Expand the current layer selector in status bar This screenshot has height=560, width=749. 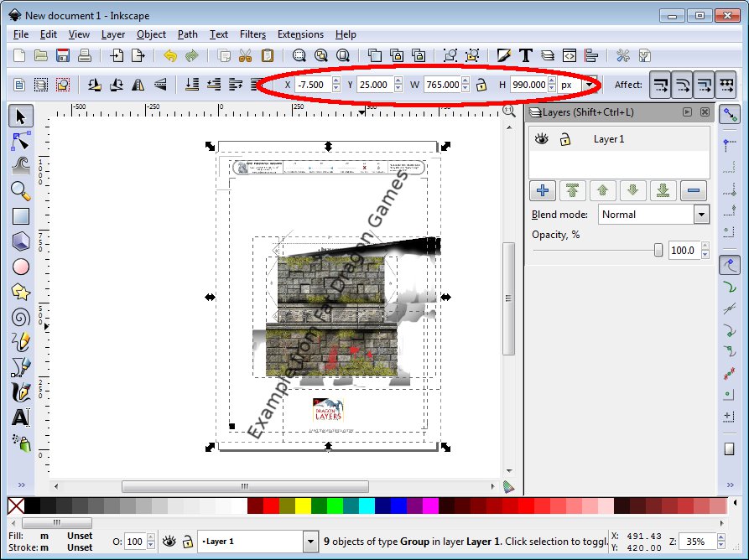pyautogui.click(x=308, y=542)
